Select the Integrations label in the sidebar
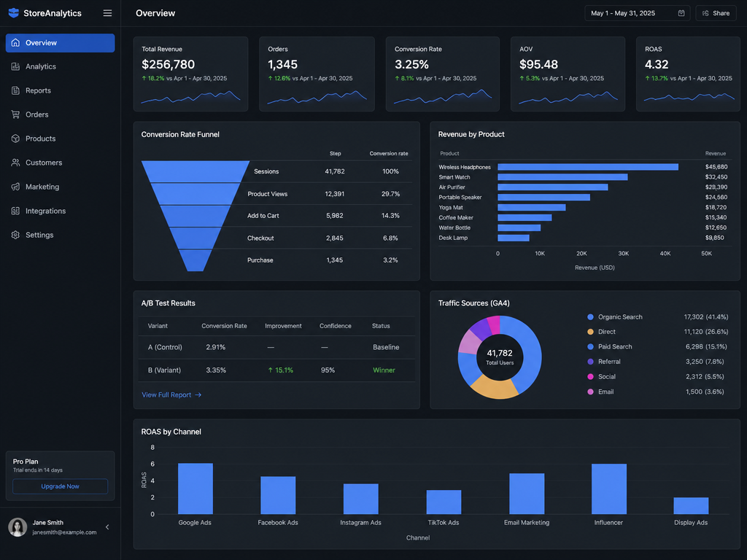The image size is (747, 560). [46, 211]
